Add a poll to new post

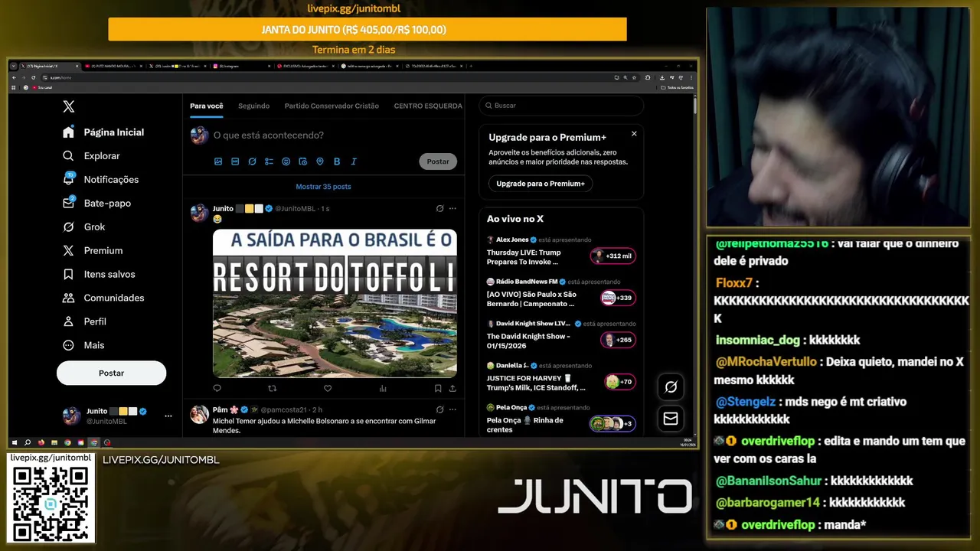pyautogui.click(x=269, y=161)
